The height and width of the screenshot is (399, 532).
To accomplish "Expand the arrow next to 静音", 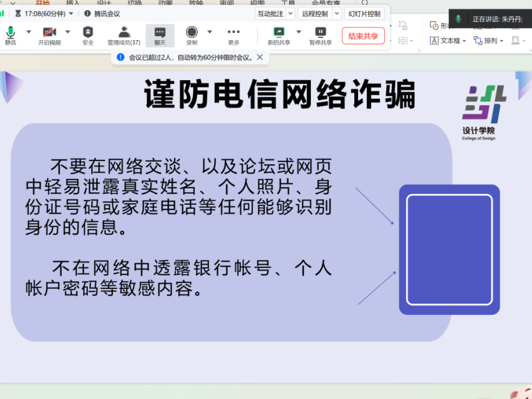I will (29, 32).
